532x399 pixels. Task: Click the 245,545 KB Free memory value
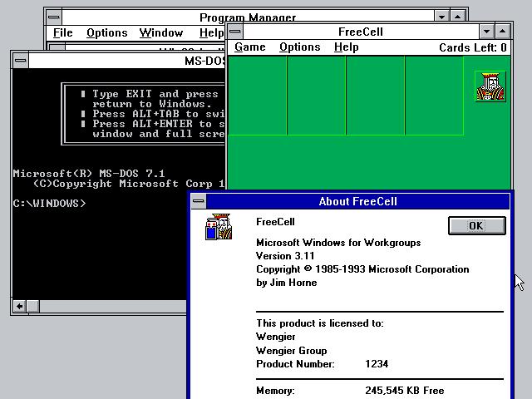[405, 391]
